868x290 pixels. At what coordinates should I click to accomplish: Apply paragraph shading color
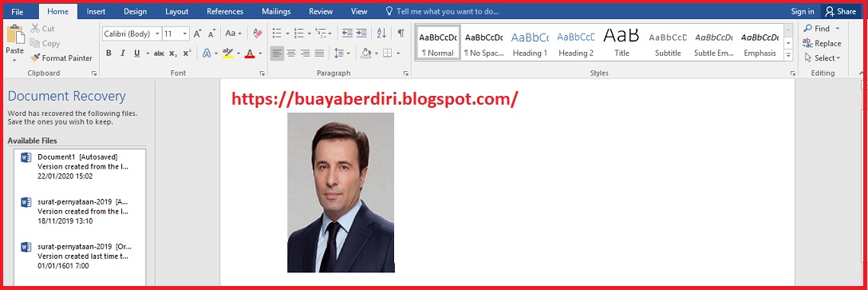point(365,54)
